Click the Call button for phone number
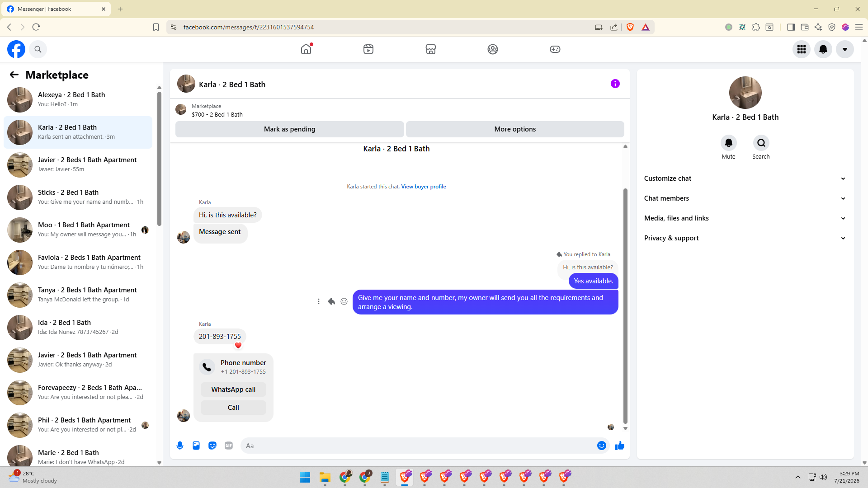The image size is (868, 488). [x=233, y=408]
